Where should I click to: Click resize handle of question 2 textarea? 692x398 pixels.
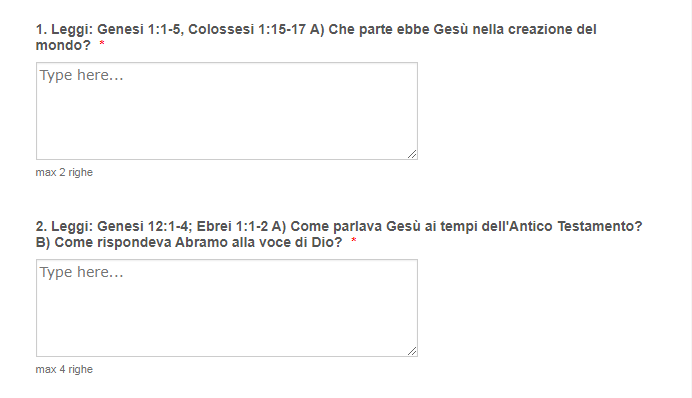(412, 351)
